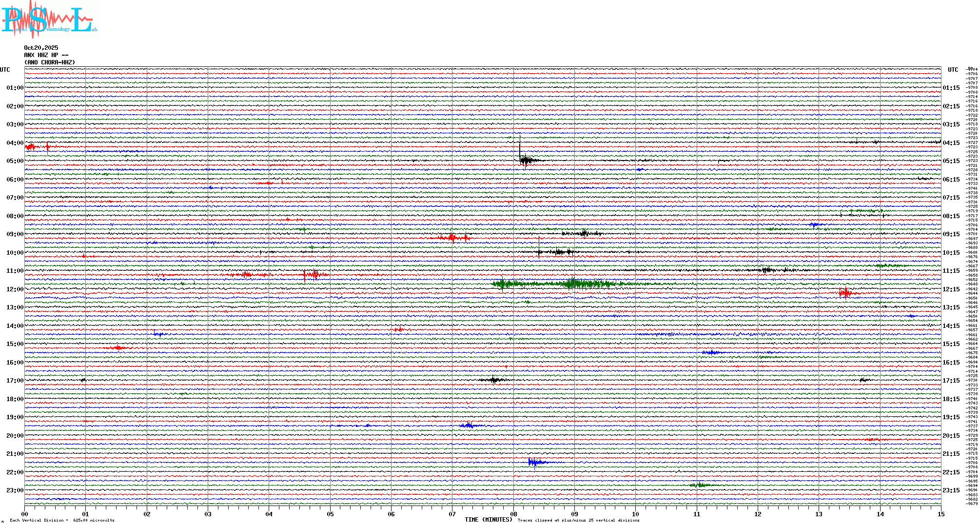Select the 12:00 hour label
Viewport: 980px width, 527px height.
coord(15,289)
